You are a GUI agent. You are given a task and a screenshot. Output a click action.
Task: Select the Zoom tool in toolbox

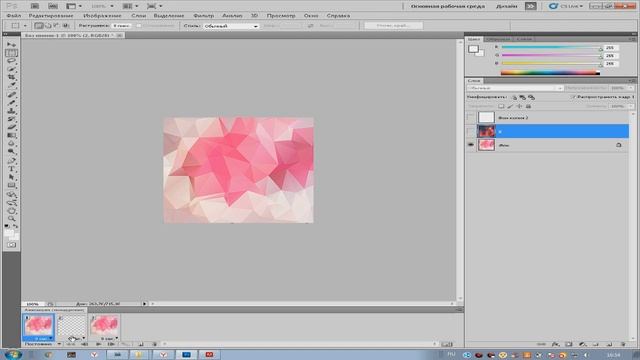point(11,219)
